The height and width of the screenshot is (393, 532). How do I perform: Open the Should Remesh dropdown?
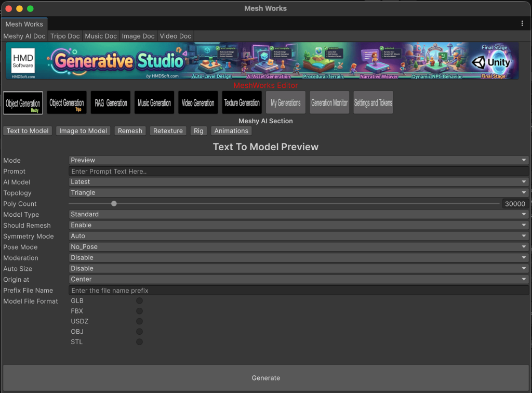(299, 225)
